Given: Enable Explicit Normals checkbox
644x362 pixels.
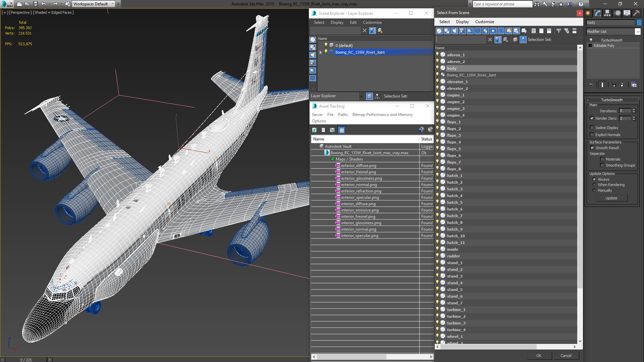Looking at the screenshot, I should click(x=592, y=135).
